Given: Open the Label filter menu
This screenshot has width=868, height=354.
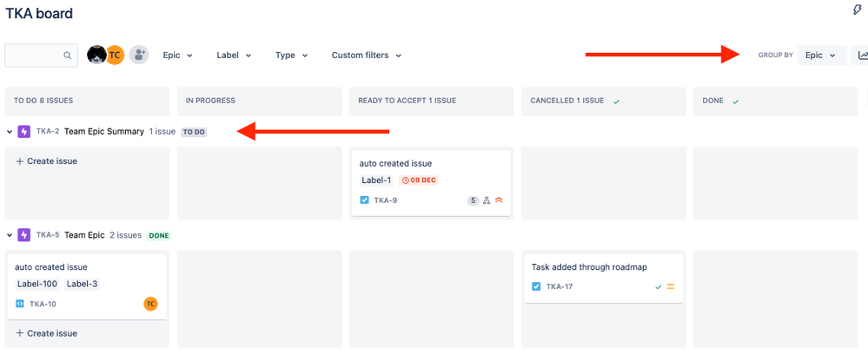Looking at the screenshot, I should tap(235, 56).
